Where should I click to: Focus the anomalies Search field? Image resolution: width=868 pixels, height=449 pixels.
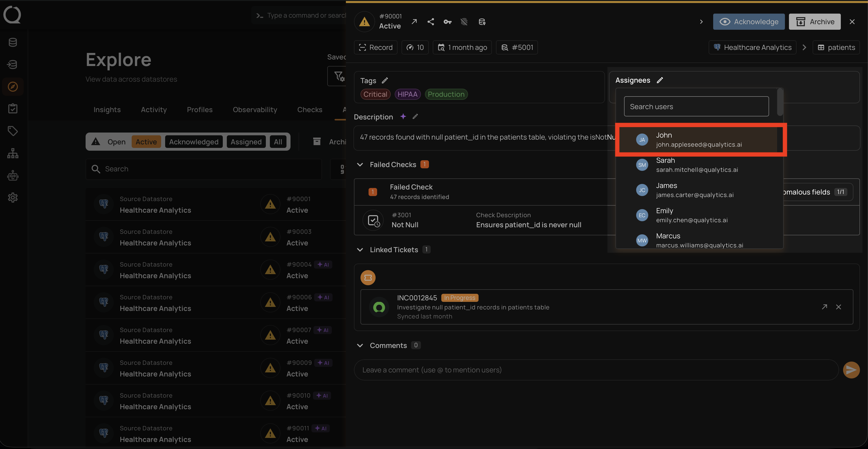pyautogui.click(x=203, y=169)
